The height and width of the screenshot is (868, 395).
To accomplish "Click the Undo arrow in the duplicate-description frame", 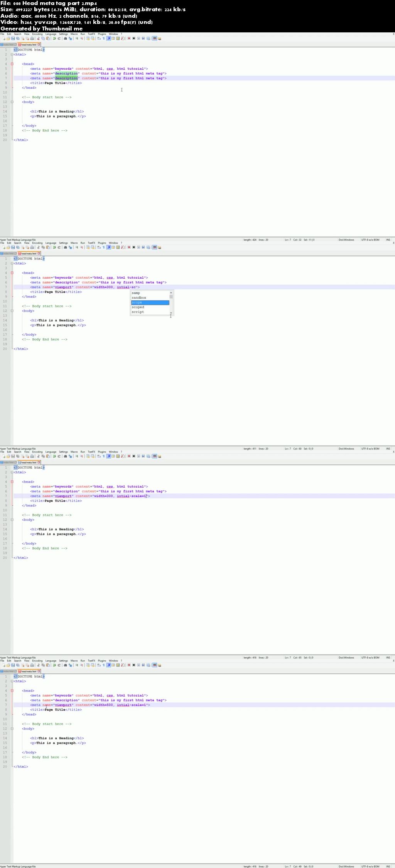I will pyautogui.click(x=54, y=38).
